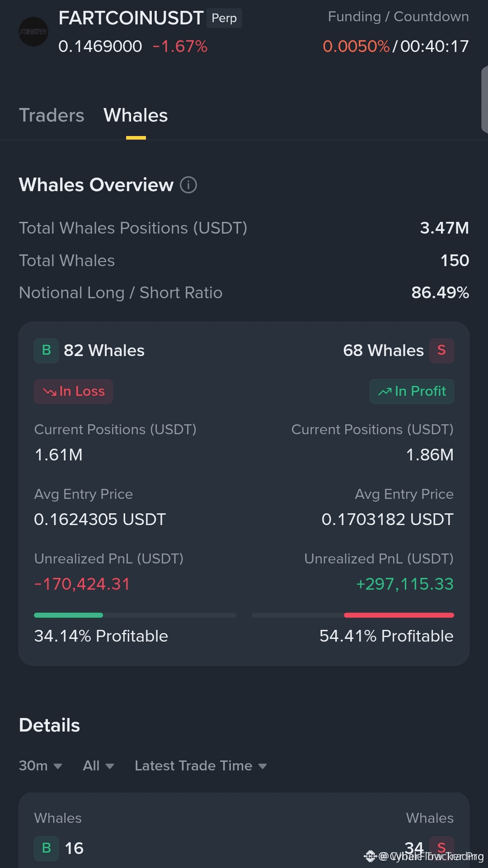Select the green B buy badge beside 82 Whales

46,351
